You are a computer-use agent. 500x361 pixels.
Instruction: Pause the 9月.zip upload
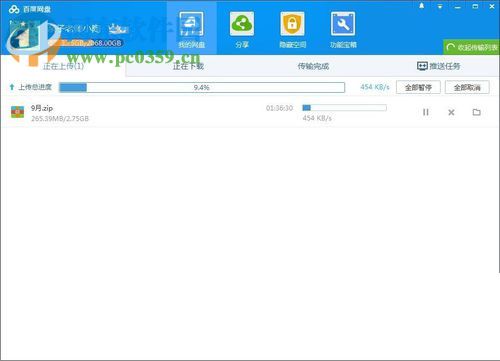coord(426,112)
